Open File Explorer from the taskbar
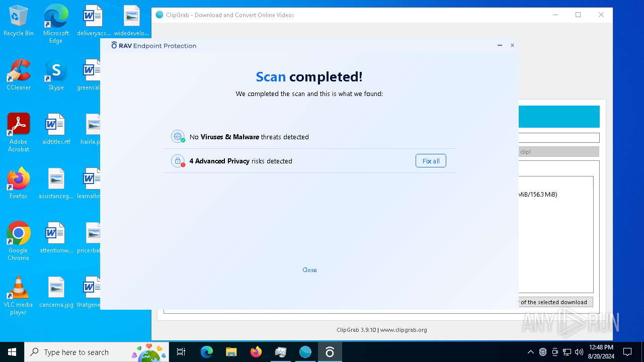The width and height of the screenshot is (644, 362). click(231, 352)
